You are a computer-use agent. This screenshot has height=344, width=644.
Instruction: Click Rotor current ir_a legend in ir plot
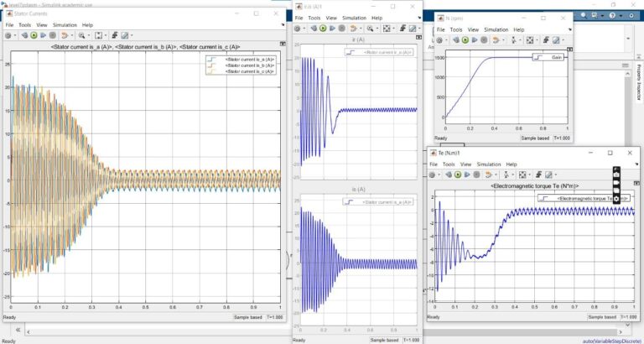click(379, 52)
